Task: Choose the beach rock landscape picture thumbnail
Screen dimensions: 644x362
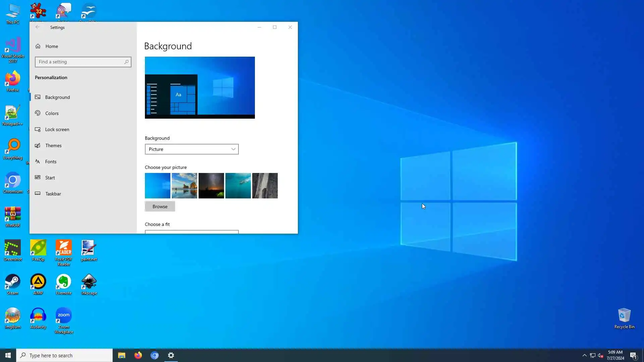Action: 184,186
